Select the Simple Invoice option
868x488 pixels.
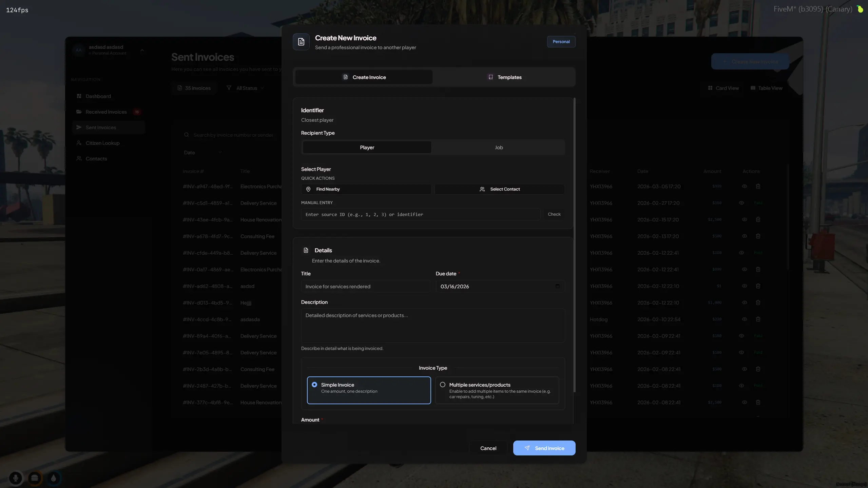click(368, 390)
